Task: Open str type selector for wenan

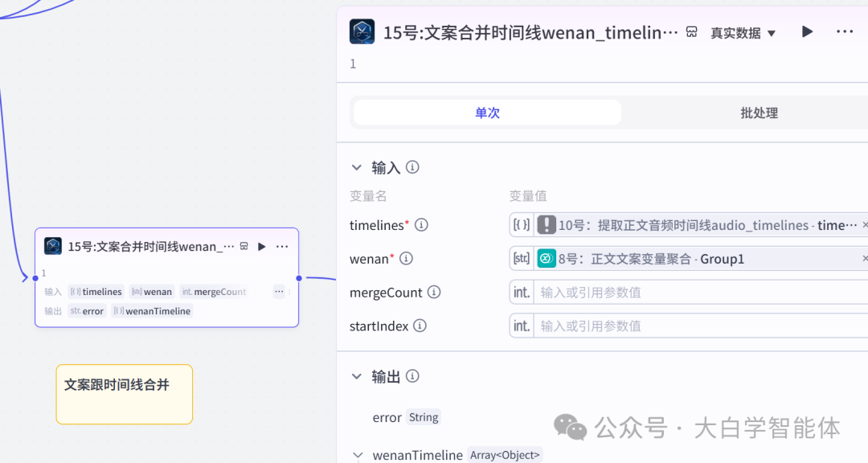Action: click(x=522, y=259)
